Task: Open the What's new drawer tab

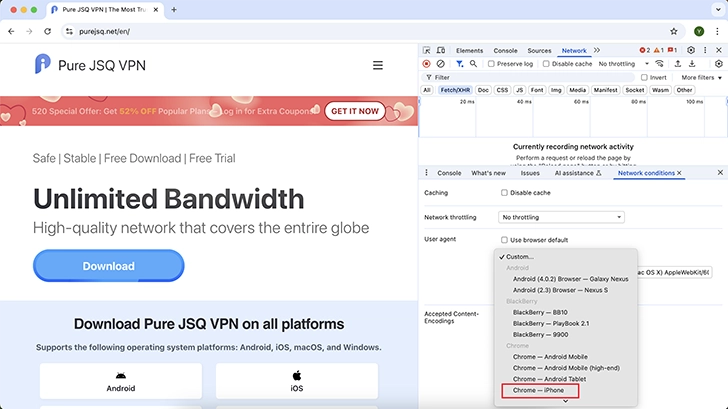Action: 488,173
